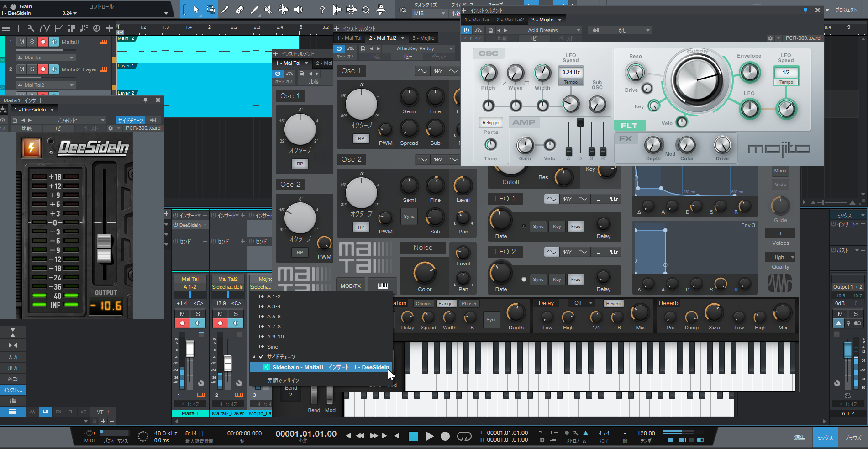Click the DeeSideIn lightning power button
Viewport: 868px width, 449px height.
(x=32, y=148)
